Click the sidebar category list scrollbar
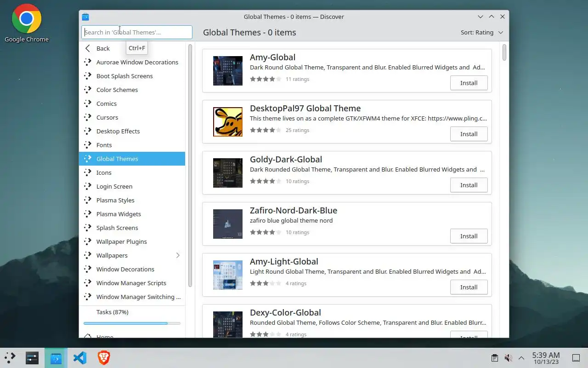 click(x=190, y=166)
